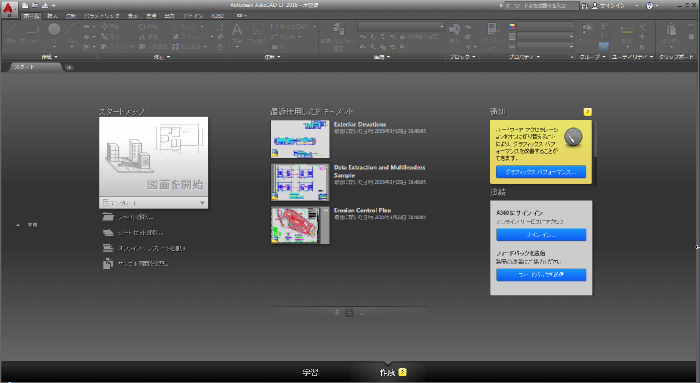Click the keyword search input field in the title bar
700x383 pixels.
(542, 5)
